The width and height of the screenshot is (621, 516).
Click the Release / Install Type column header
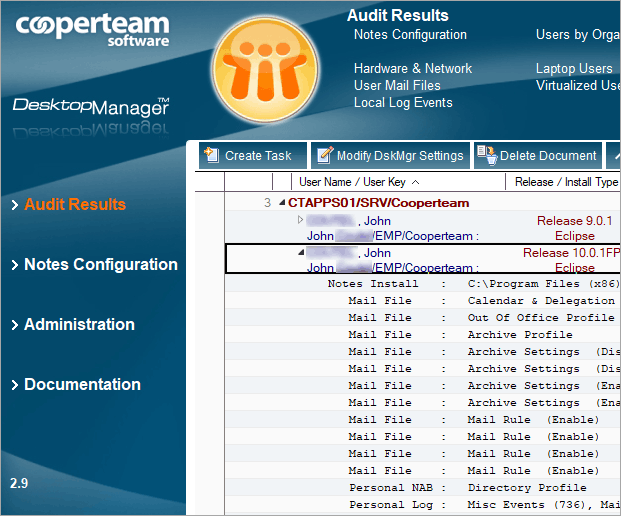tap(563, 182)
